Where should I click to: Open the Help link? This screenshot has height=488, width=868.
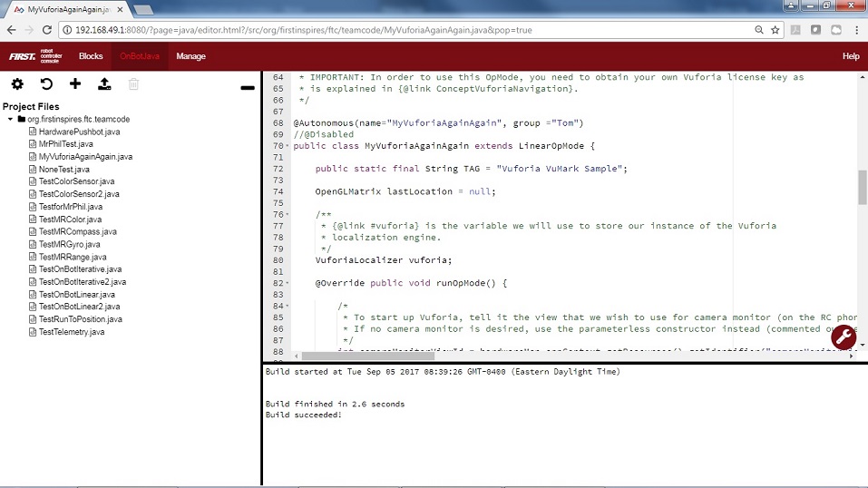point(850,56)
